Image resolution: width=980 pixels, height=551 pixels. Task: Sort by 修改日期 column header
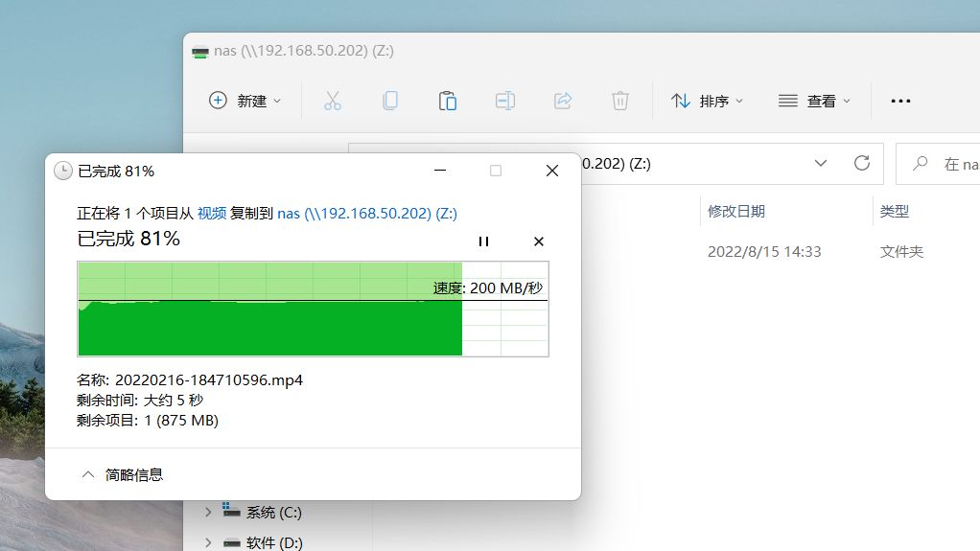tap(736, 211)
